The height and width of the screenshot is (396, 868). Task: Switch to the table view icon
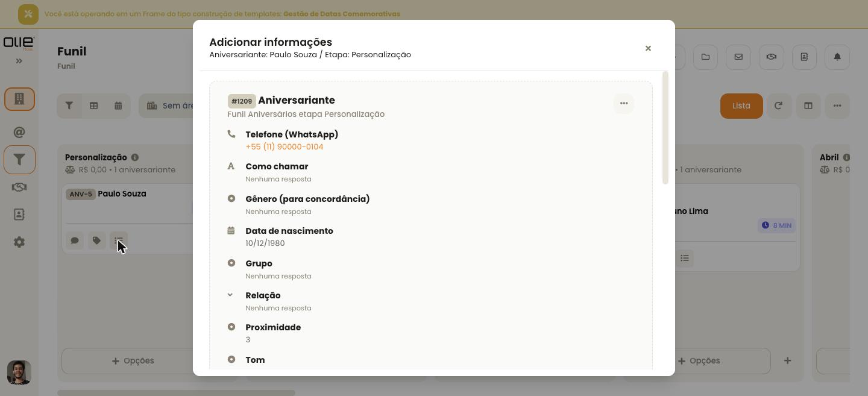click(x=93, y=105)
